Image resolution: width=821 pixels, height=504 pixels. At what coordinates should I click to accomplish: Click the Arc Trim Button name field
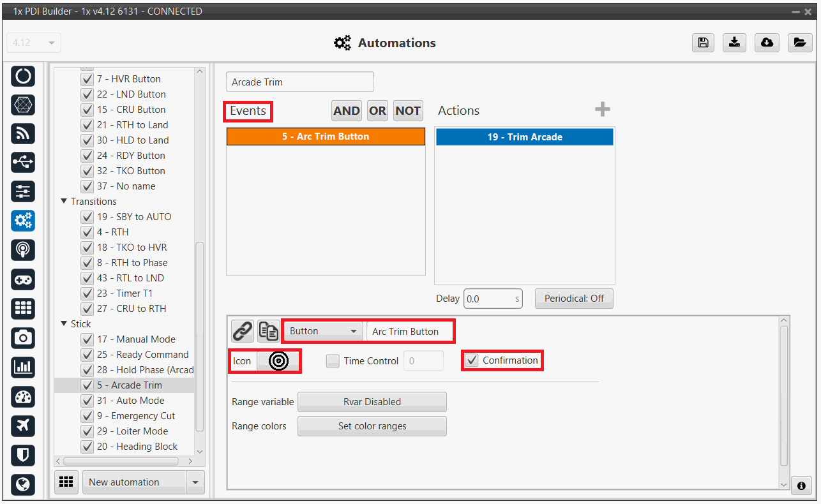pos(409,331)
